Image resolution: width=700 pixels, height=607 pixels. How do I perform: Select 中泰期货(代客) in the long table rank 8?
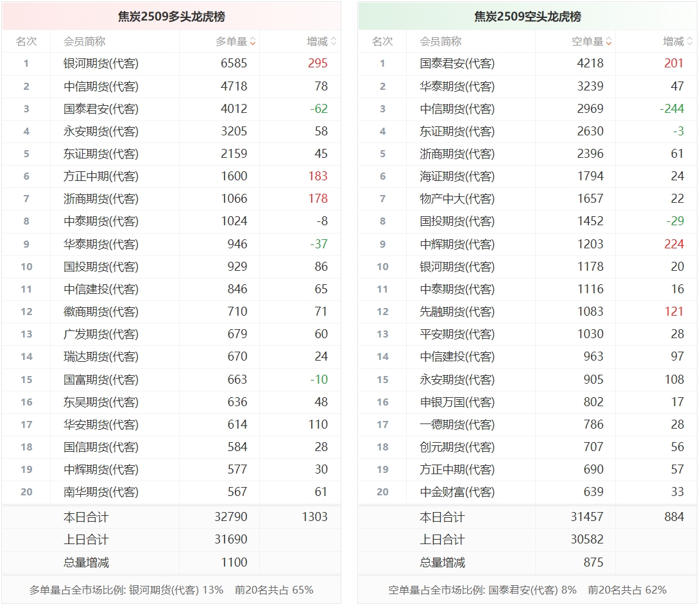tap(101, 221)
